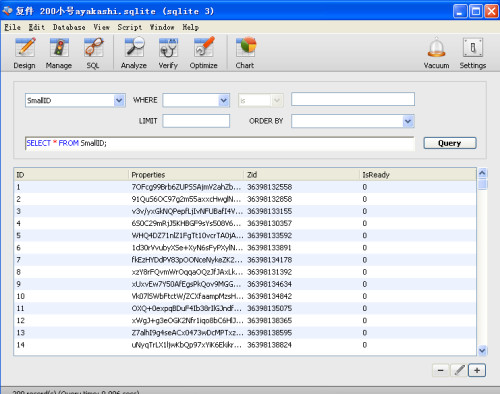Open the Script menu
The height and width of the screenshot is (394, 500).
click(130, 27)
